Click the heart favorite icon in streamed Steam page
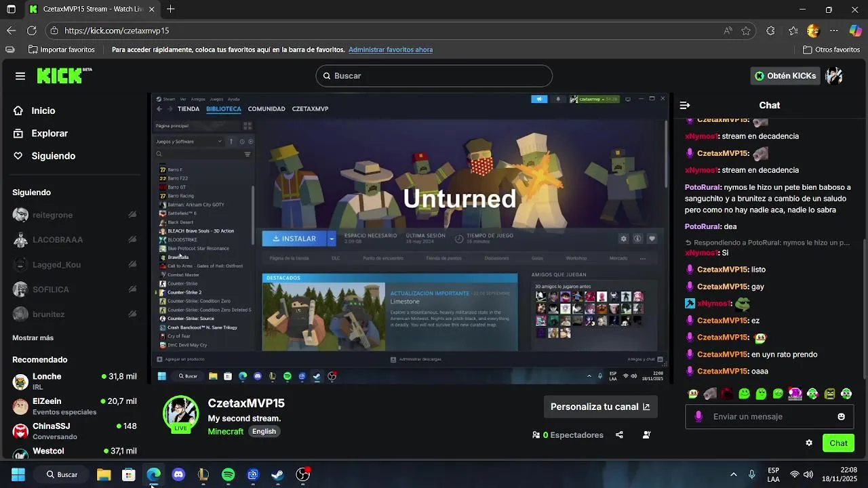 pyautogui.click(x=652, y=239)
